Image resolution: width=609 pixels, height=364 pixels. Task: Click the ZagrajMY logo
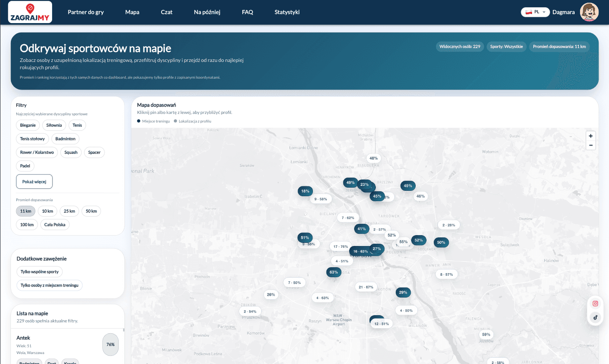click(x=30, y=12)
